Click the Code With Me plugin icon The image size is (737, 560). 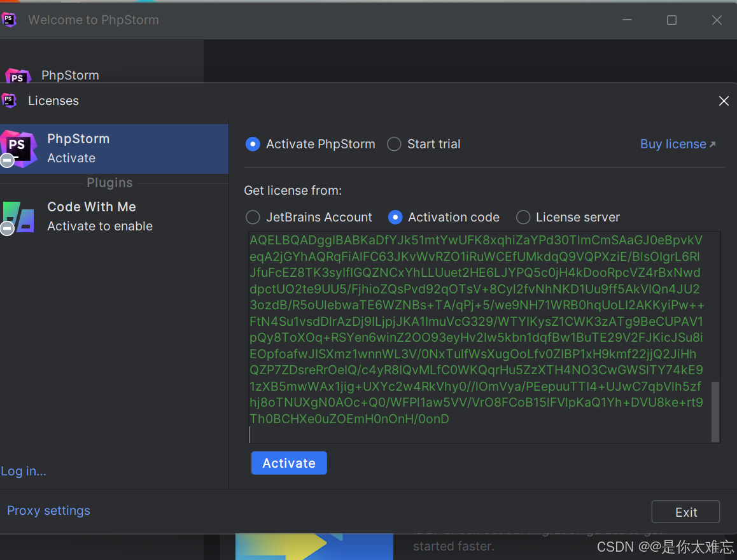18,217
